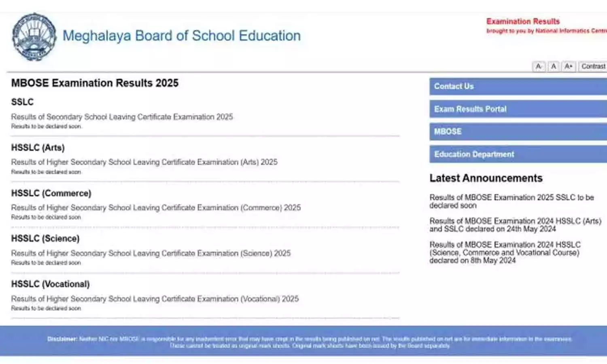Open HSSLC Commerce 2025 results link
This screenshot has width=607, height=364.
point(156,207)
